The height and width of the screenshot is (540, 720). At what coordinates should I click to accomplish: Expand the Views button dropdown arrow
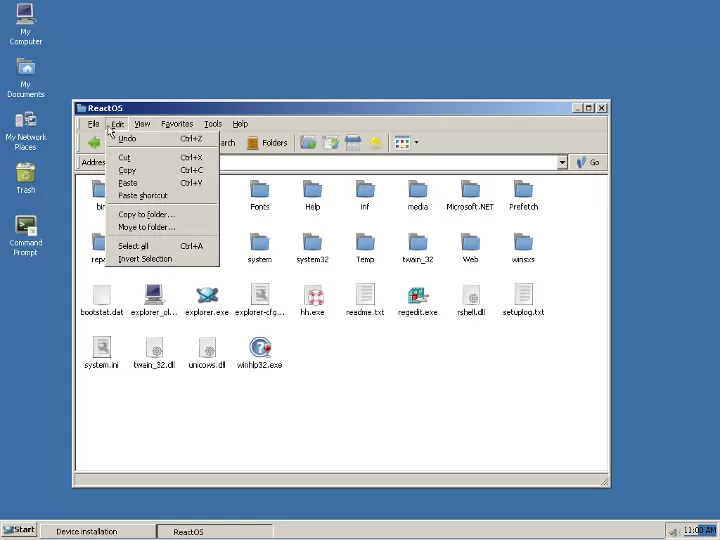click(x=416, y=143)
